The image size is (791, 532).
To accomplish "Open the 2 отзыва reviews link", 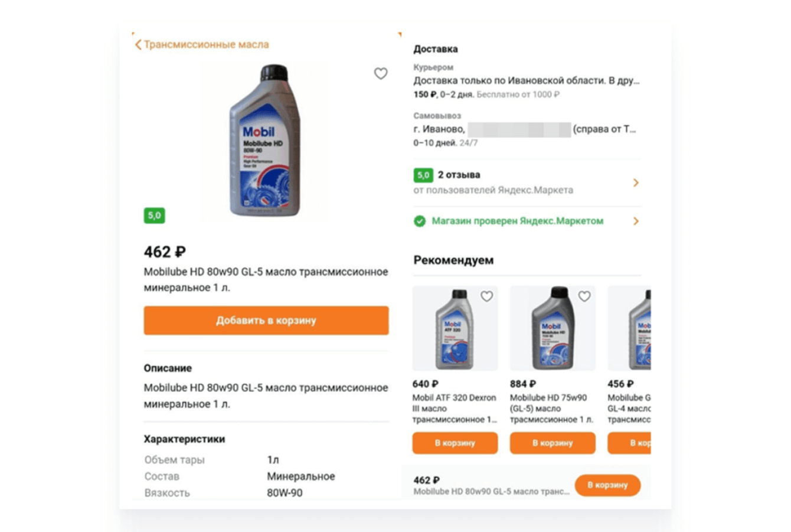I will click(459, 175).
